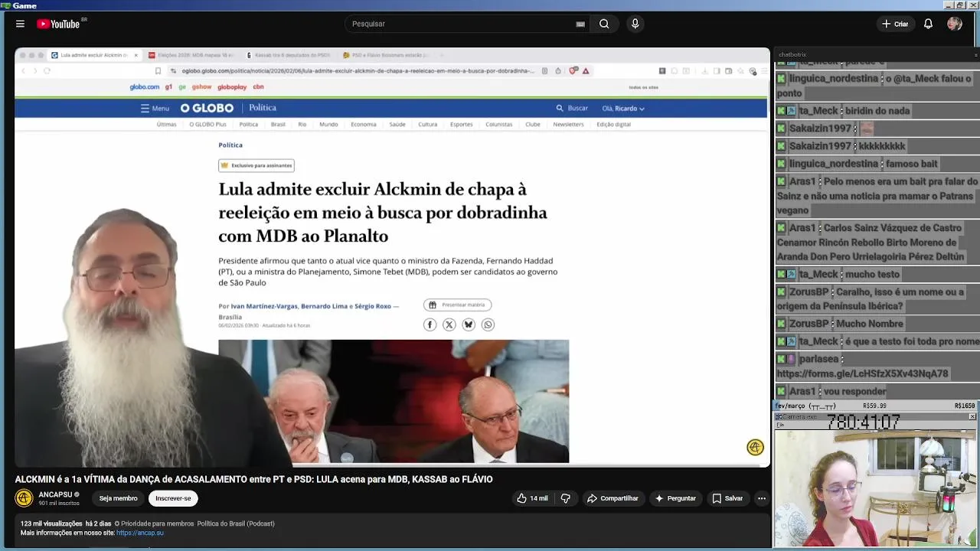Open the Economia section
Image resolution: width=980 pixels, height=551 pixels.
(364, 124)
